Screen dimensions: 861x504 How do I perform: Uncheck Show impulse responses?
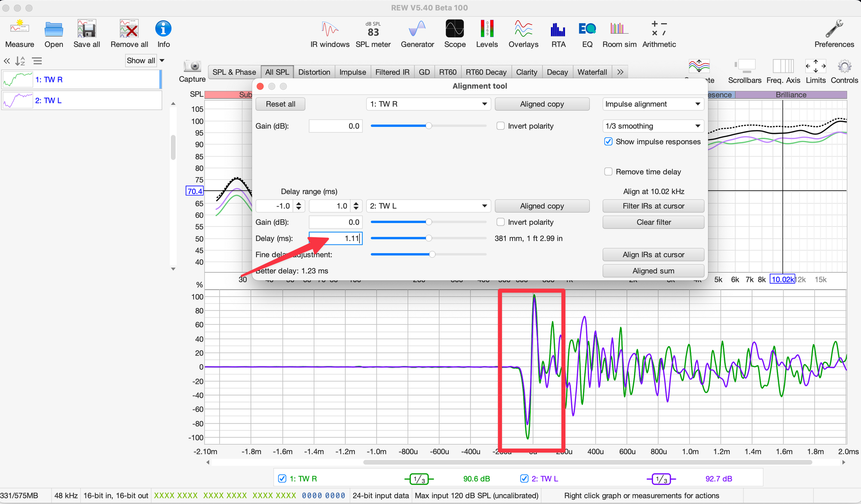tap(608, 142)
